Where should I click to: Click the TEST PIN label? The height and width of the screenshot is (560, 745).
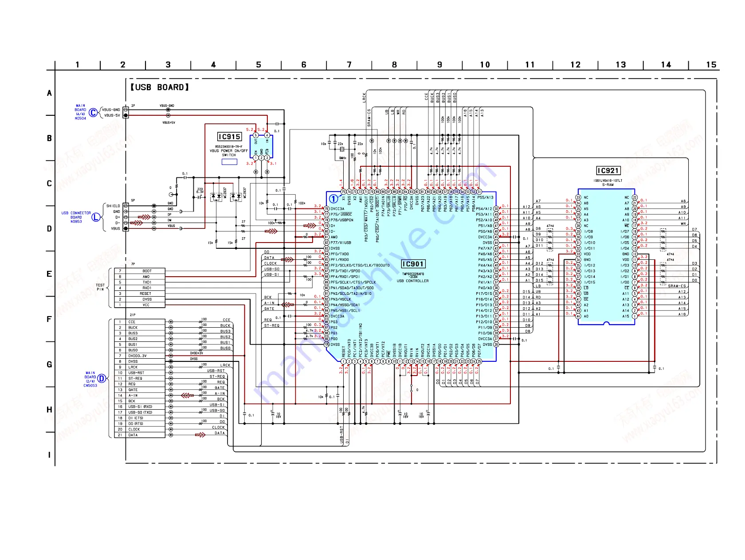click(x=100, y=287)
